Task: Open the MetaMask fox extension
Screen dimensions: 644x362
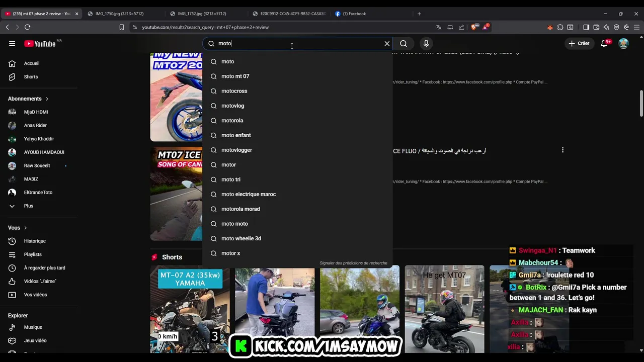Action: [550, 27]
